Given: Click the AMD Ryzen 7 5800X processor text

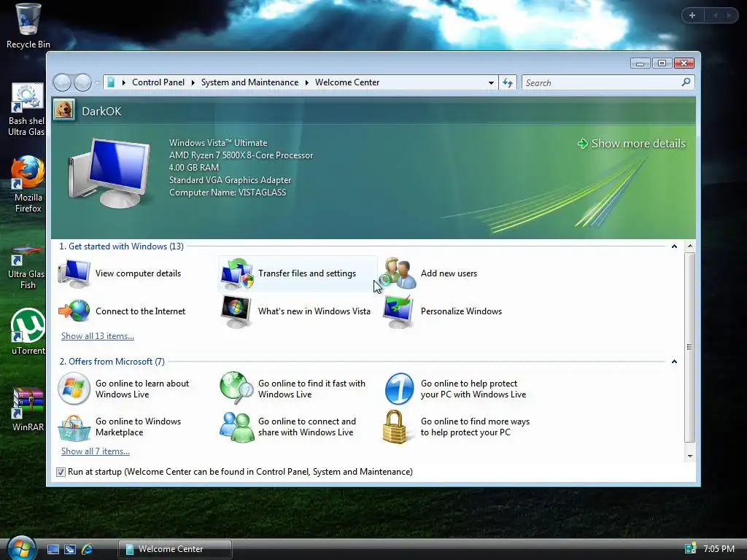Looking at the screenshot, I should [241, 155].
